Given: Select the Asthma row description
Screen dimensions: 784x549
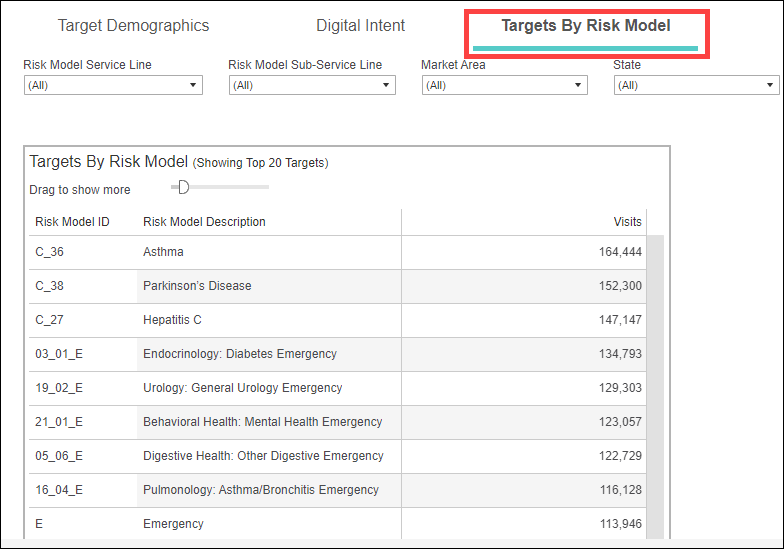Looking at the screenshot, I should (163, 253).
